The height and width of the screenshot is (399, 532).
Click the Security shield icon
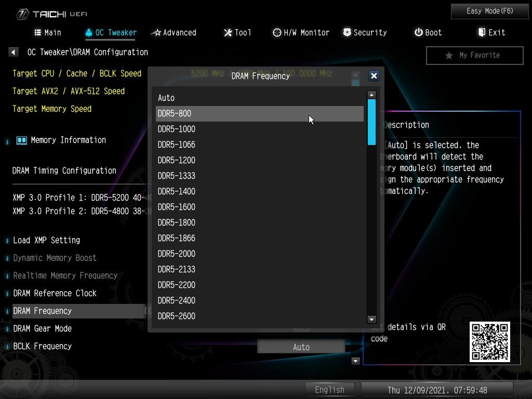pyautogui.click(x=347, y=33)
